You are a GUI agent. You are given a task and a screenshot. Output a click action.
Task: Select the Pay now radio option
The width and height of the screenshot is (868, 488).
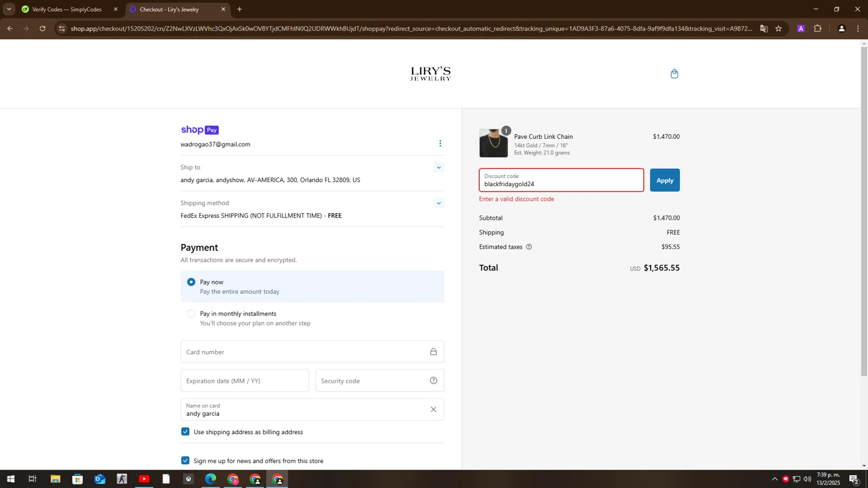(x=191, y=282)
